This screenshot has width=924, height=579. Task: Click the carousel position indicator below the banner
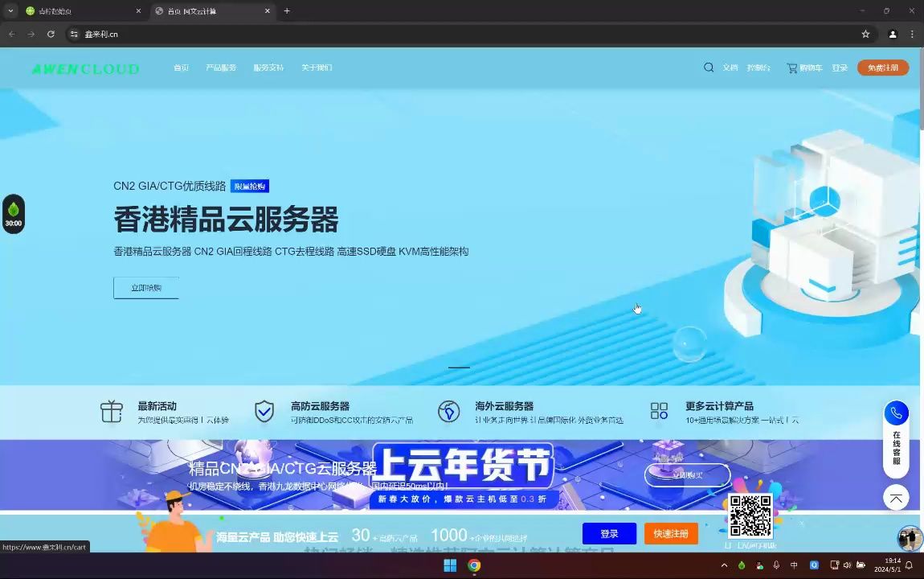tap(458, 367)
